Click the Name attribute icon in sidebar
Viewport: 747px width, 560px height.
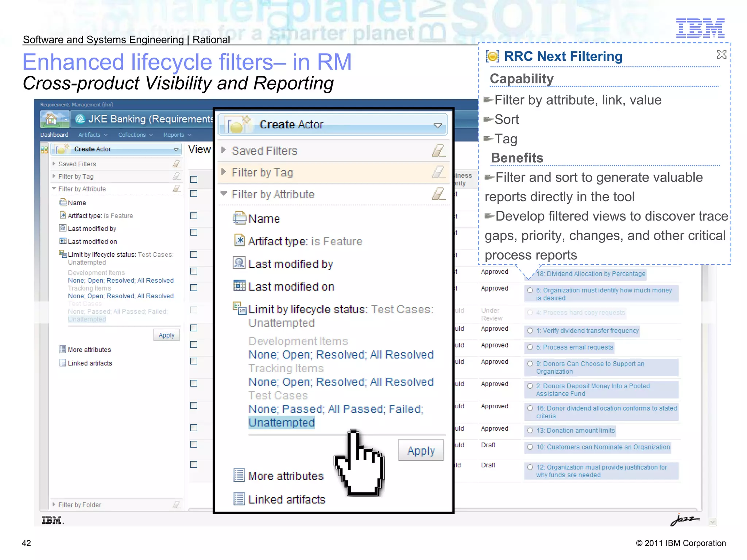(63, 202)
